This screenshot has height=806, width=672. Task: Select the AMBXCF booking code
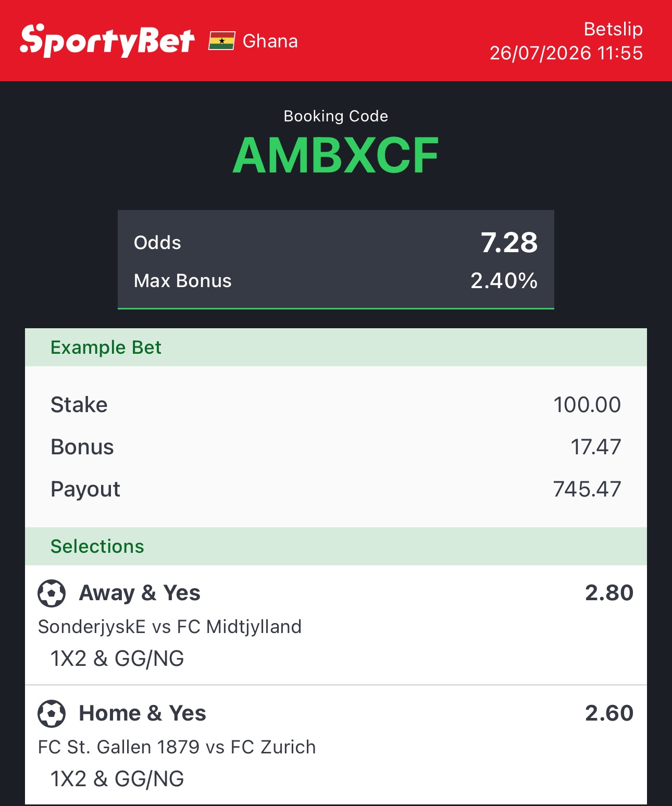pyautogui.click(x=336, y=155)
